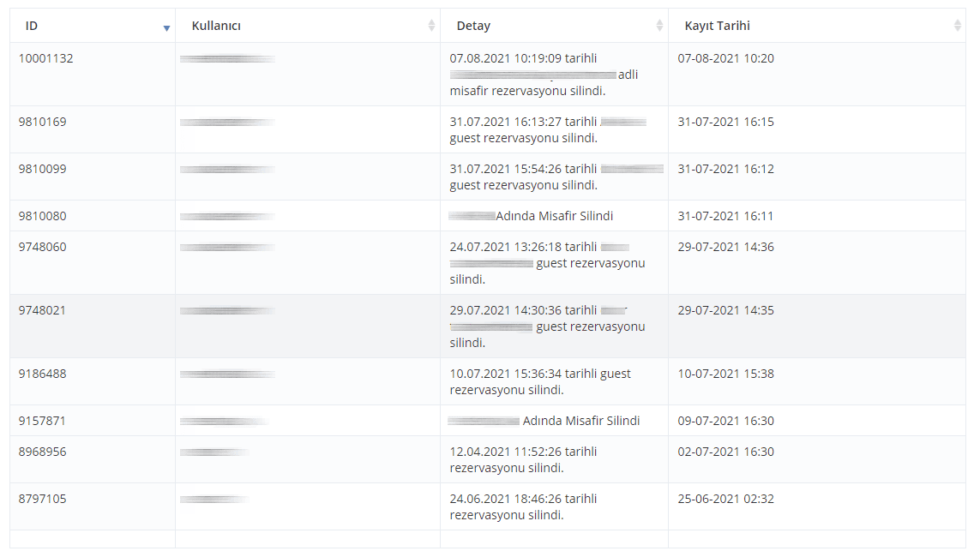Click ID cell 9810080
Viewport: 980px width, 557px height.
tap(43, 216)
